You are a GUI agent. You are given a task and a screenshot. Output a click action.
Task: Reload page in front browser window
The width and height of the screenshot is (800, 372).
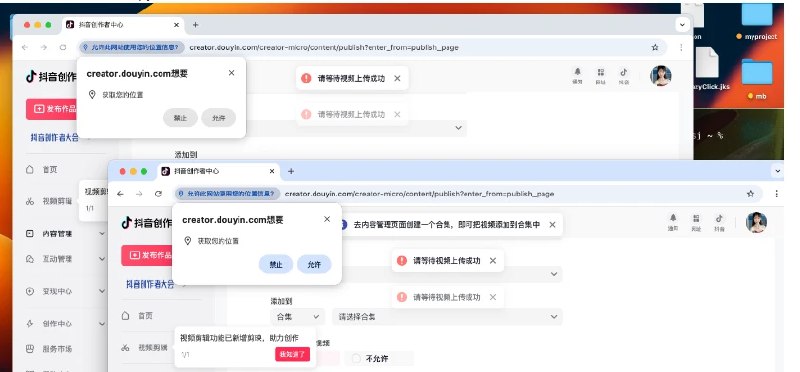pos(158,194)
